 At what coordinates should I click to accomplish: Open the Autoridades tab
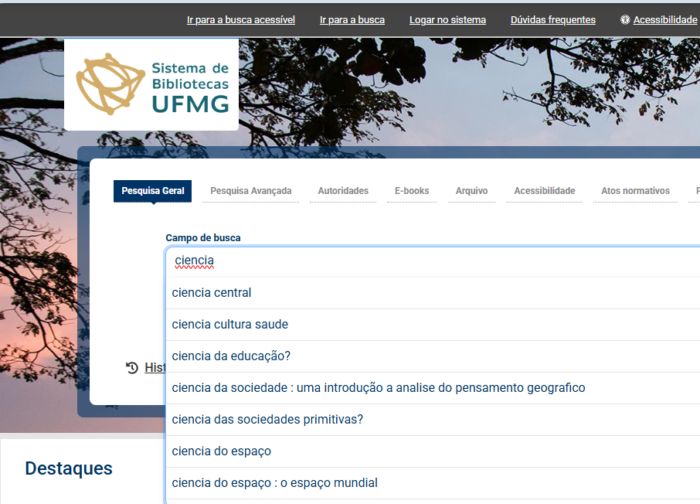(343, 191)
